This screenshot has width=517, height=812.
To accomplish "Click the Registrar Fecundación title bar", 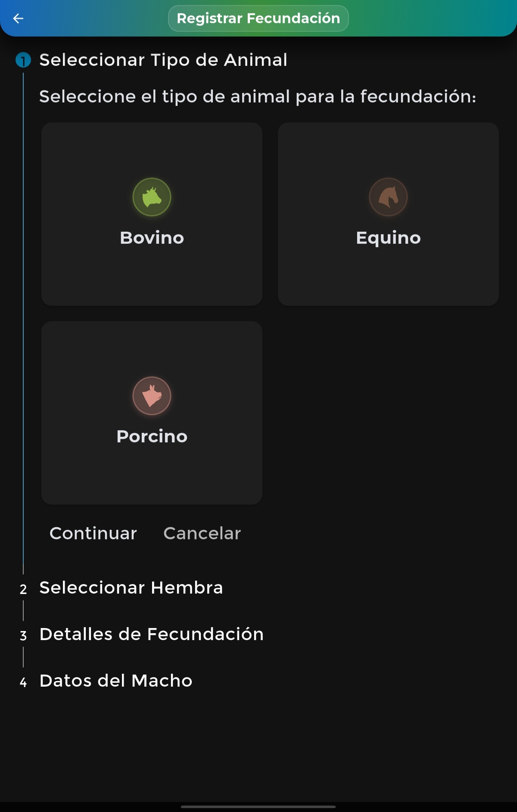I will click(258, 18).
